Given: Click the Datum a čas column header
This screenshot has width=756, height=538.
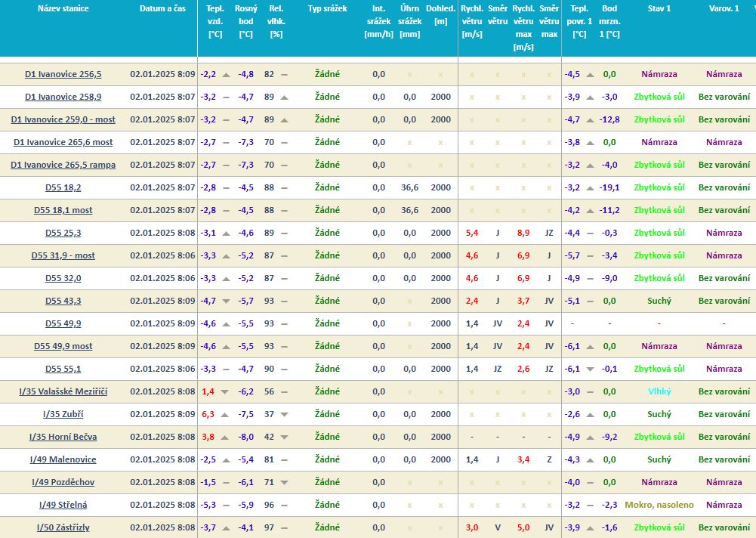Looking at the screenshot, I should 162,8.
